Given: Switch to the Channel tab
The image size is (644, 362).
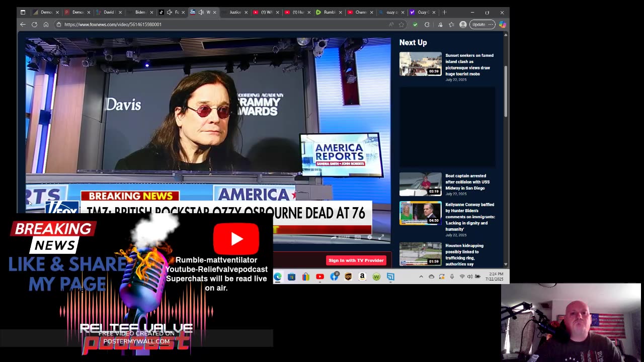Looking at the screenshot, I should coord(360,12).
